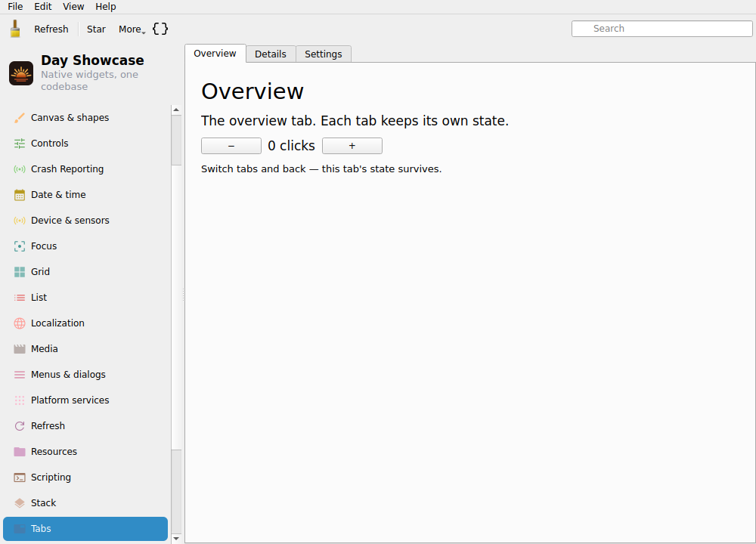The height and width of the screenshot is (544, 756).
Task: Click the Scripting terminal icon
Action: pyautogui.click(x=20, y=477)
